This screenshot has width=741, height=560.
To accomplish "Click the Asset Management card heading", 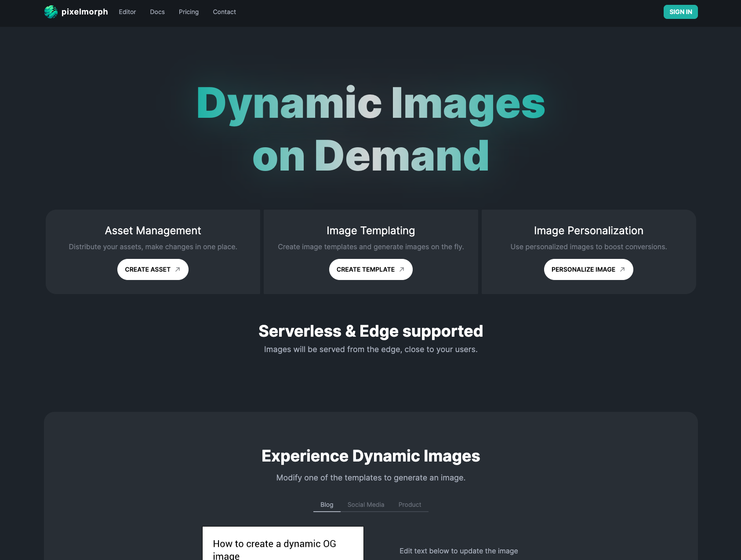I will coord(153,231).
